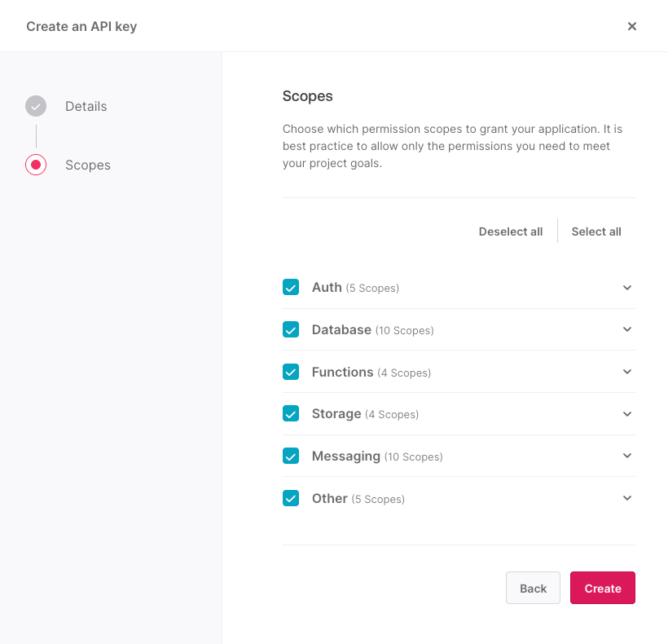
Task: Click the Scopes step indicator circle
Action: point(36,165)
